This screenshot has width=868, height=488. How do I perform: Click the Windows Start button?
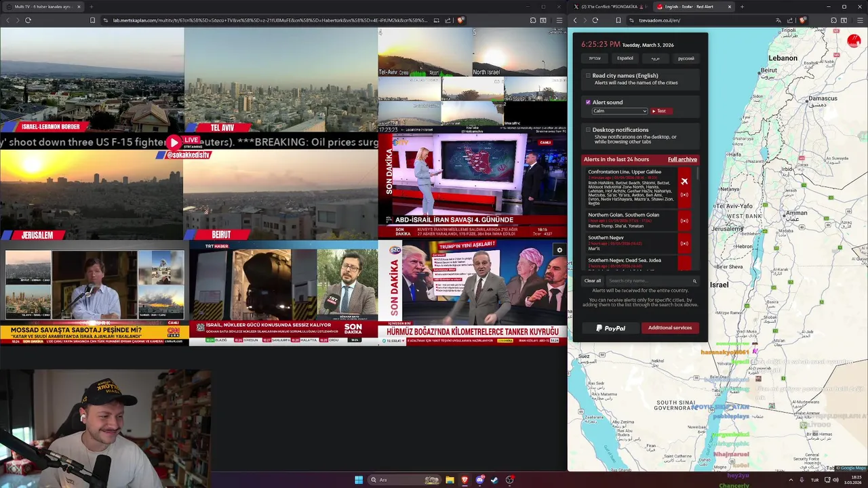359,480
